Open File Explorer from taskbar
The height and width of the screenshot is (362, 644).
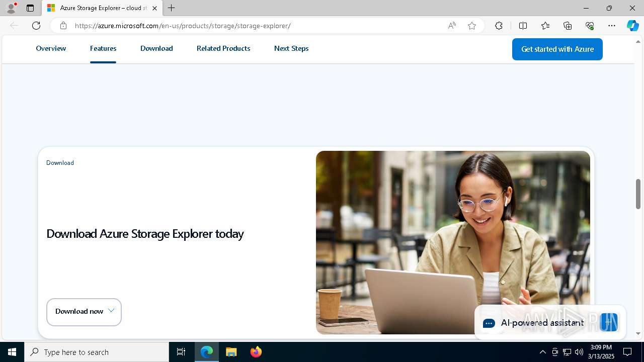coord(231,352)
